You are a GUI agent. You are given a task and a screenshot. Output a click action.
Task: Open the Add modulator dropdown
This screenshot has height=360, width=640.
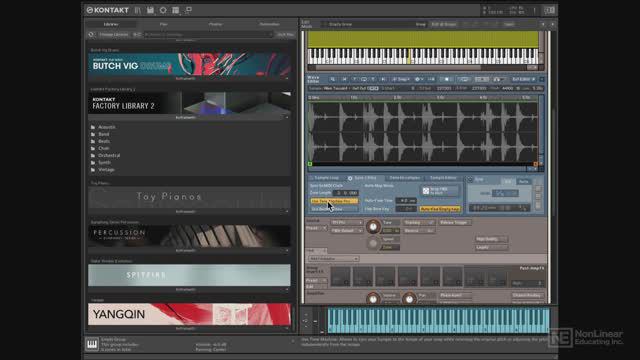333,259
